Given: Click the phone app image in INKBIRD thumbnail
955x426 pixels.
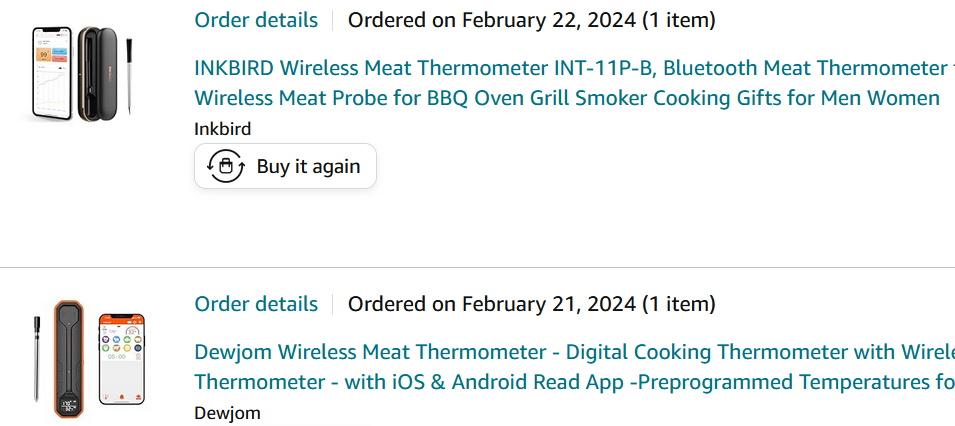Looking at the screenshot, I should click(x=52, y=73).
